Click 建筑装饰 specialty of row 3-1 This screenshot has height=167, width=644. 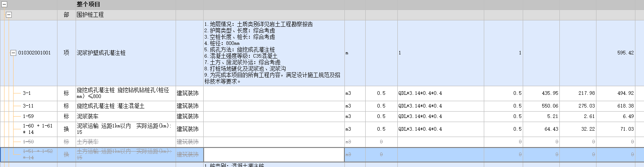tap(190, 93)
